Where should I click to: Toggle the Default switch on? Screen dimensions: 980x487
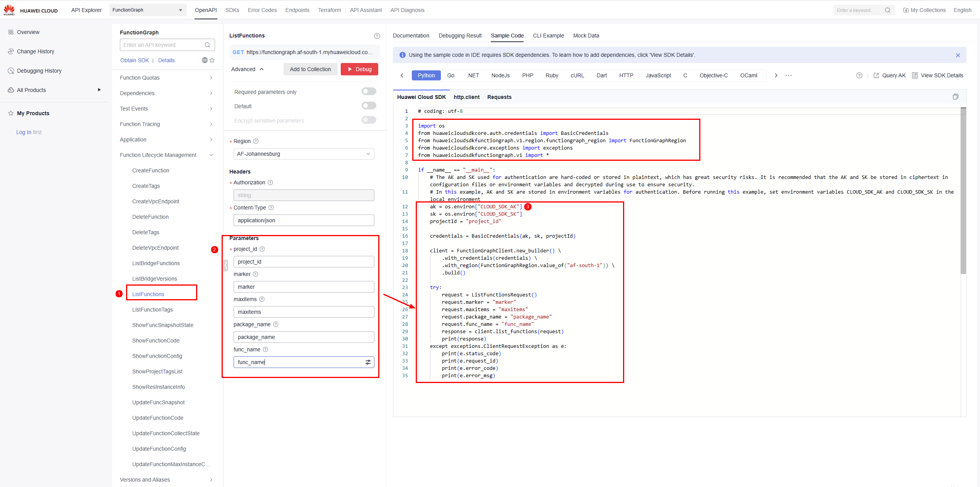pyautogui.click(x=369, y=106)
